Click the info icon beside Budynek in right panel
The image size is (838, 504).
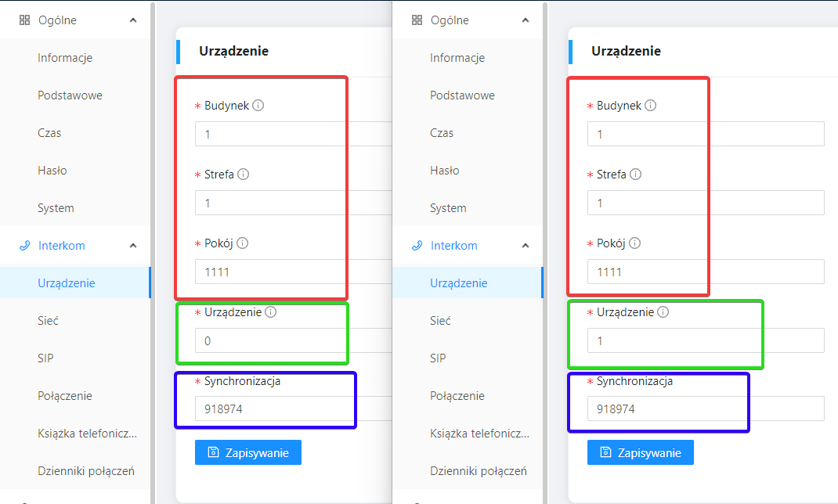(650, 105)
